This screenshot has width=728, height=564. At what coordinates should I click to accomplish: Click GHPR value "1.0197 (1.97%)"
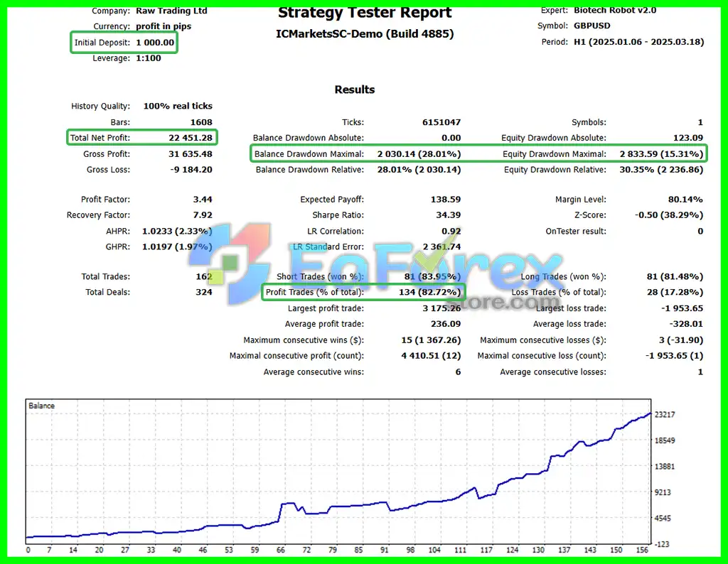[177, 246]
